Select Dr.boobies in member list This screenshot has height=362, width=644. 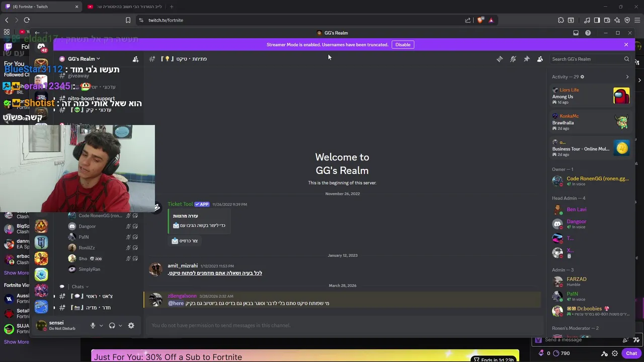coord(591,311)
